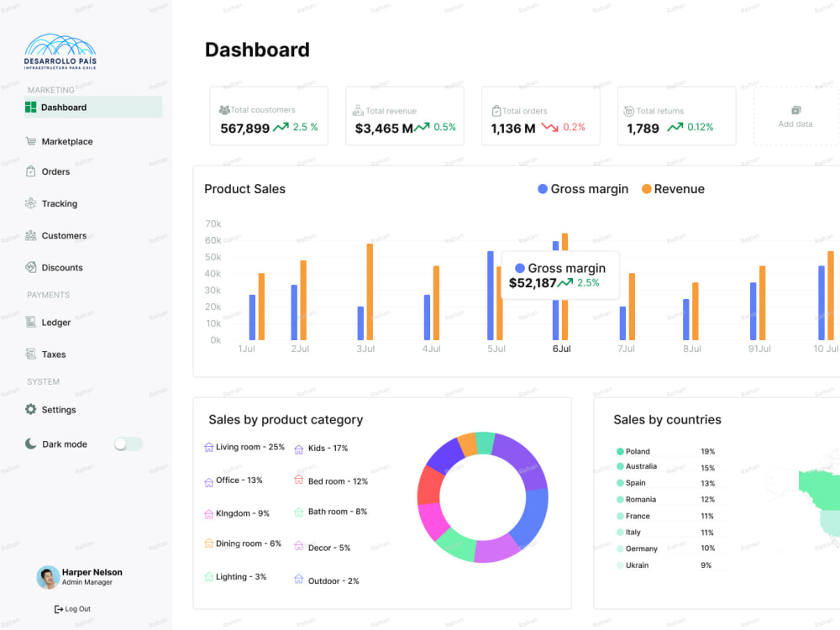Viewport: 840px width, 630px height.
Task: Click the Add data button
Action: coord(795,116)
